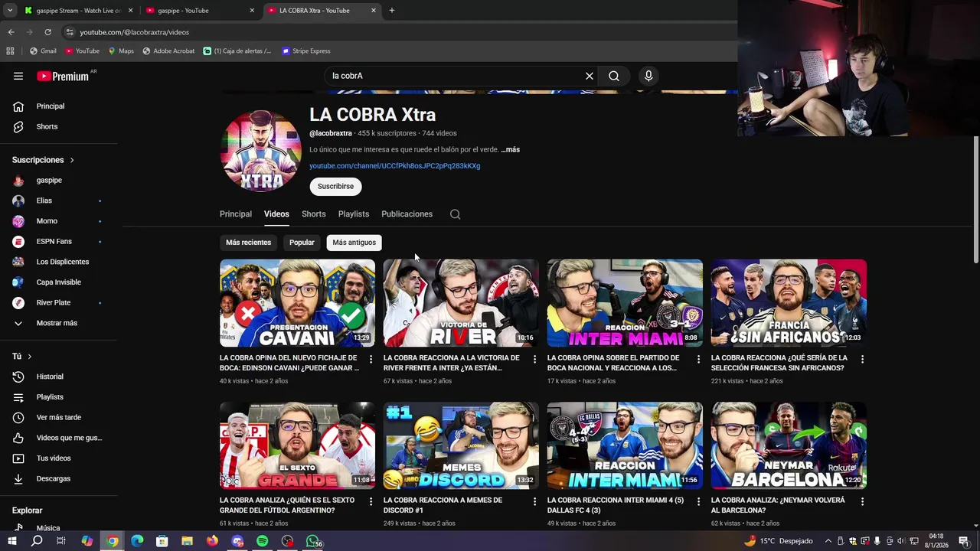Image resolution: width=980 pixels, height=551 pixels.
Task: Open options menu for Neymar Barcelona video
Action: (862, 501)
